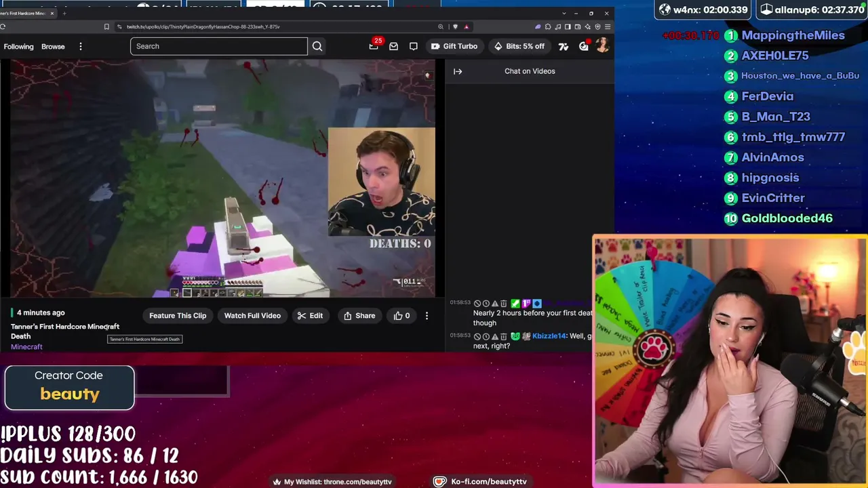Open the Twitch inbox envelope icon
The image size is (868, 488).
393,46
